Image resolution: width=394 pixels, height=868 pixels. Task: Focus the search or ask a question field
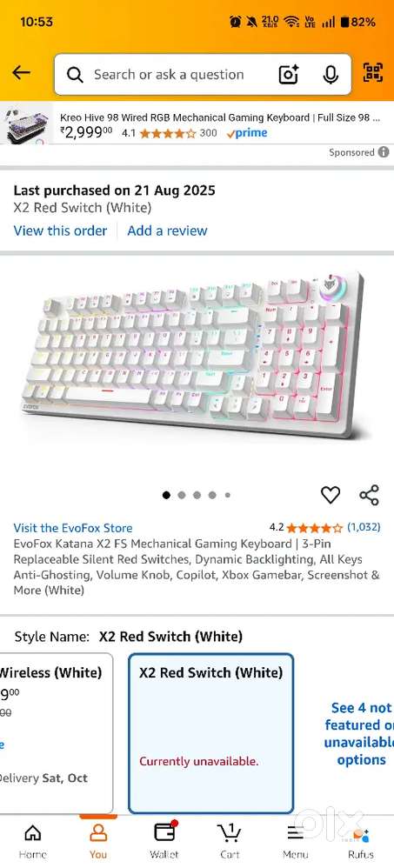click(x=168, y=74)
